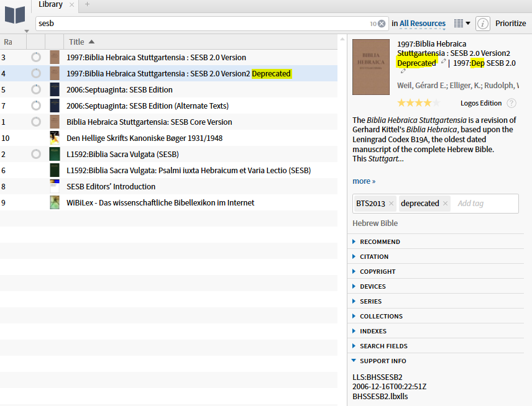The image size is (532, 406).
Task: Click the author line Weil, Gérard E.
Action: click(457, 86)
